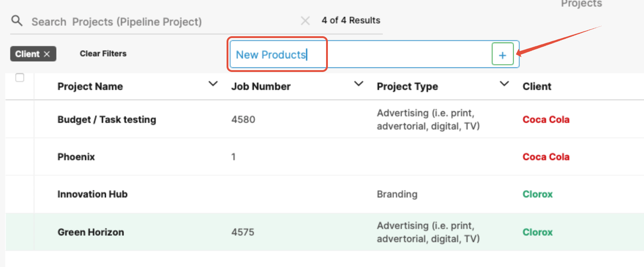The height and width of the screenshot is (267, 644).
Task: Click the Client column header
Action: (x=537, y=86)
